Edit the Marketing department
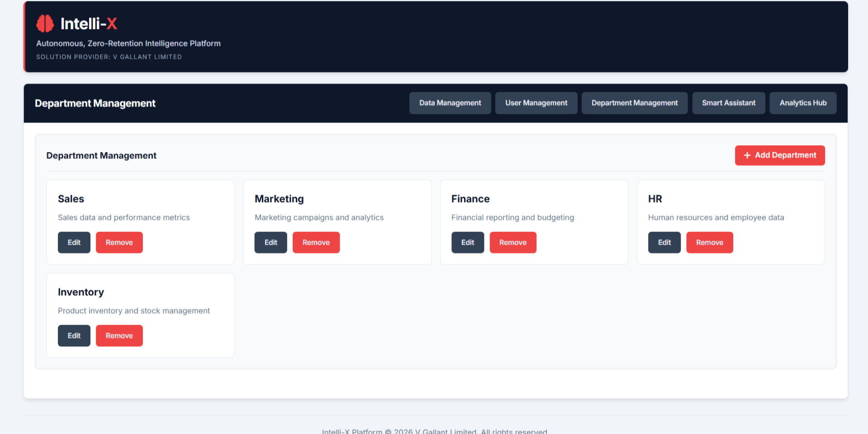The height and width of the screenshot is (434, 868). [270, 243]
